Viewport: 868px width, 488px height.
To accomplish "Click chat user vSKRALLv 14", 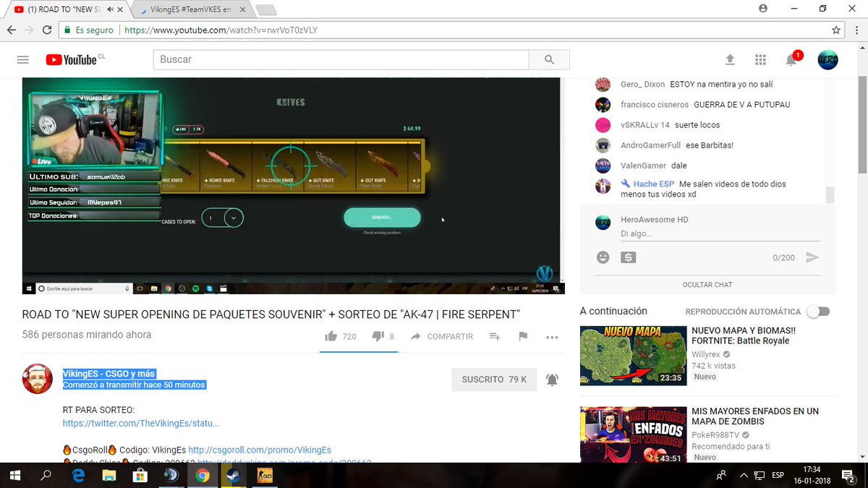I will tap(644, 125).
